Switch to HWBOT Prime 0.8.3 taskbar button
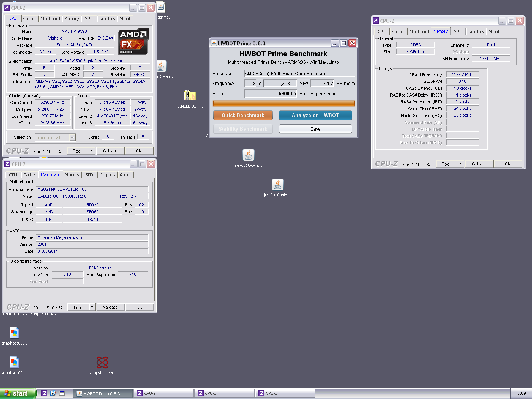 coord(103,393)
